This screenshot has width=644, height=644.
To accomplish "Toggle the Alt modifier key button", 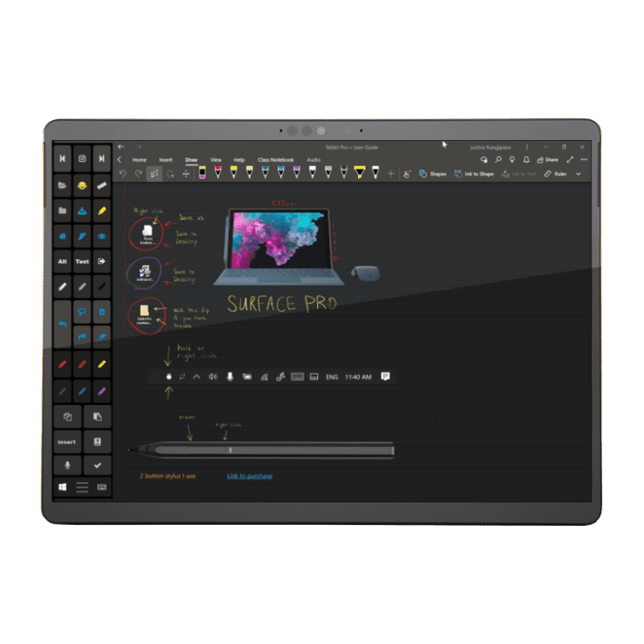I will coord(63,262).
